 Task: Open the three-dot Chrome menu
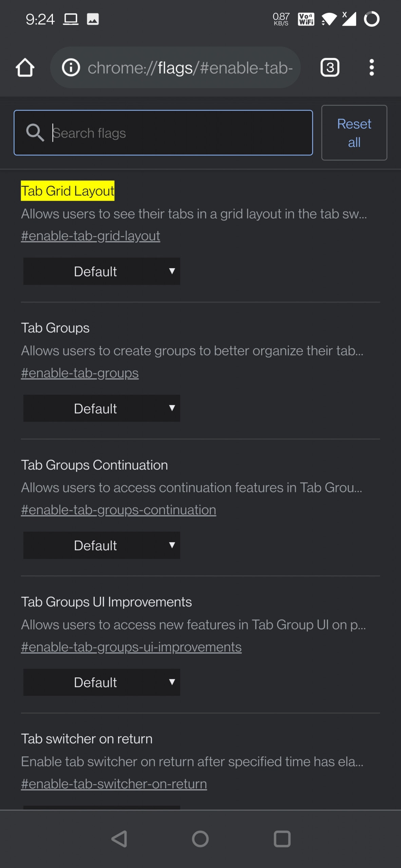click(x=371, y=67)
